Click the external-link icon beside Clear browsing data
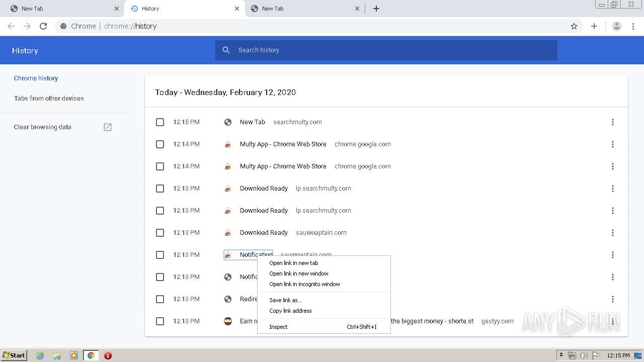Image resolution: width=644 pixels, height=362 pixels. (108, 127)
